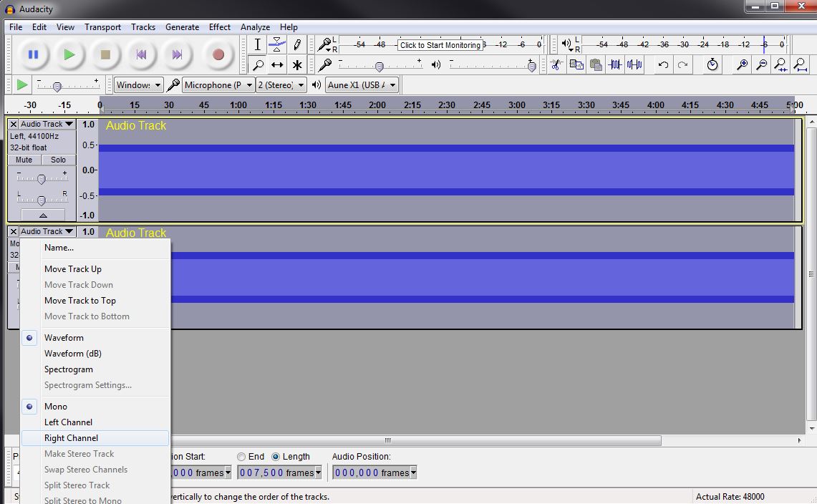Click the Record button
817x504 pixels.
(x=218, y=54)
